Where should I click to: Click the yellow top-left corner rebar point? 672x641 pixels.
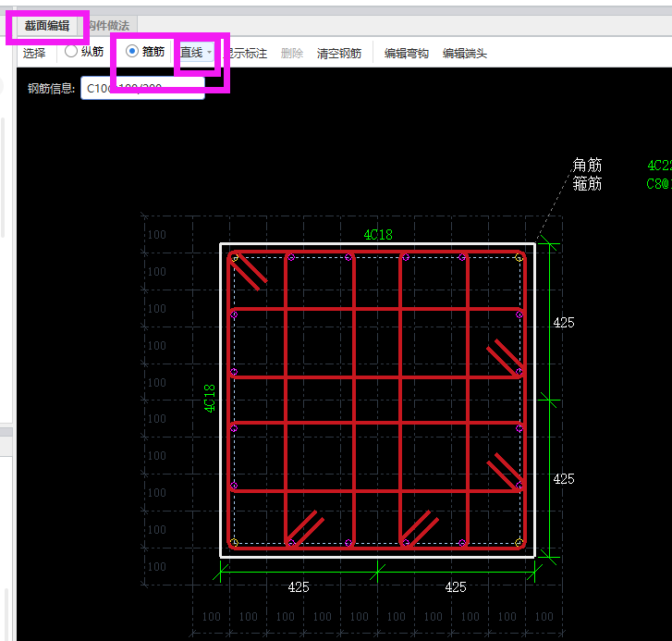pos(235,258)
